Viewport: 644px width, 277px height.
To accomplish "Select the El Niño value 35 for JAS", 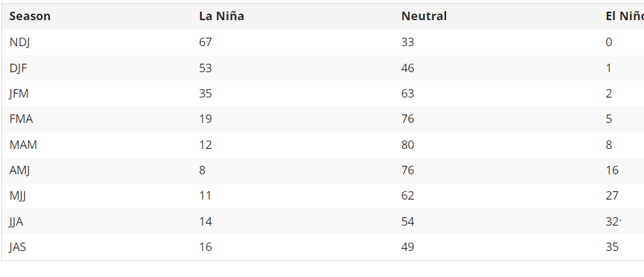I will coord(612,247).
